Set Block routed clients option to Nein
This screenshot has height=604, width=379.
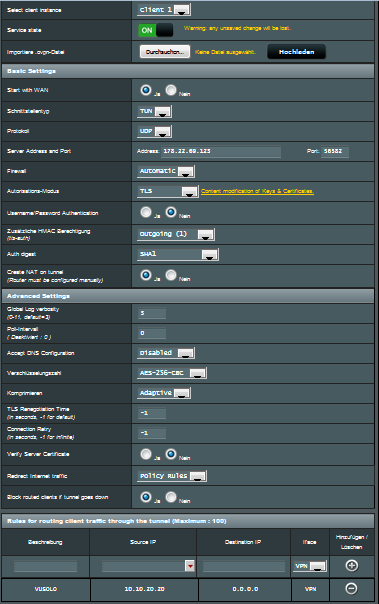click(171, 497)
